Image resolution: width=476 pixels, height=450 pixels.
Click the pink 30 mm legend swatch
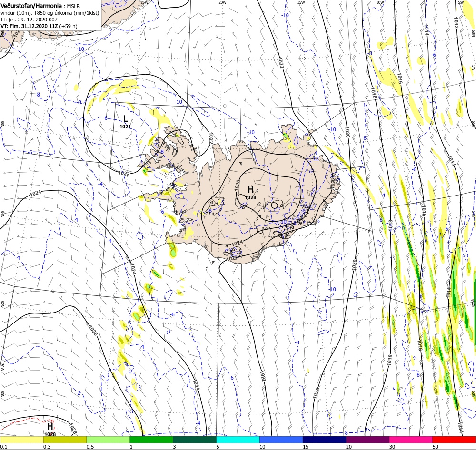point(411,440)
